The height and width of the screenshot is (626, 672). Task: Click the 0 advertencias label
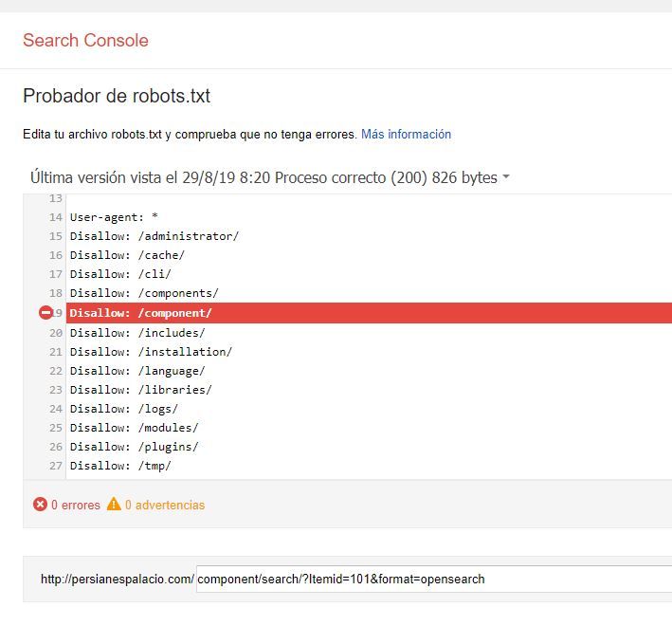[165, 505]
